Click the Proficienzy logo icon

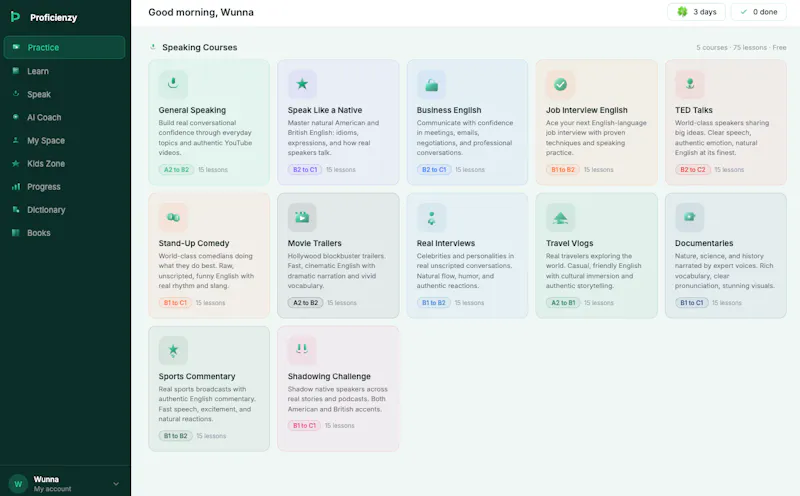pos(15,17)
